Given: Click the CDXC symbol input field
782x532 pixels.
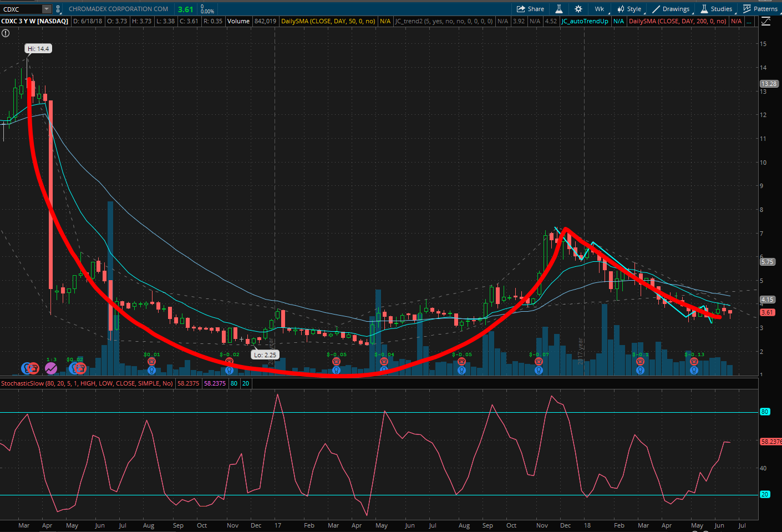Looking at the screenshot, I should (x=22, y=9).
